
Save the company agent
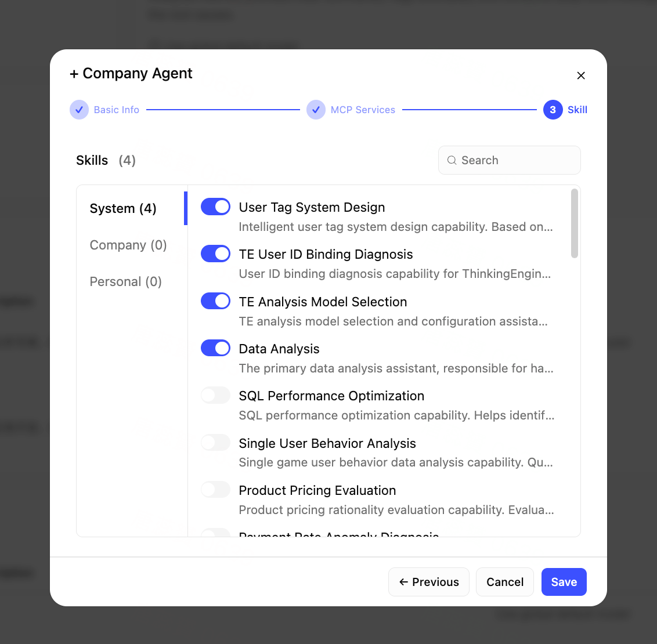(564, 582)
